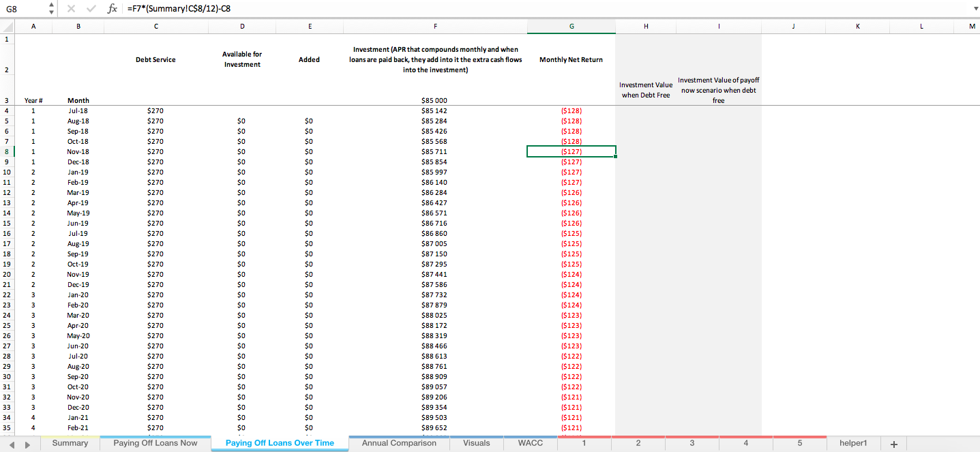This screenshot has height=452, width=980.
Task: Click the Name Box stepper arrows
Action: 50,10
